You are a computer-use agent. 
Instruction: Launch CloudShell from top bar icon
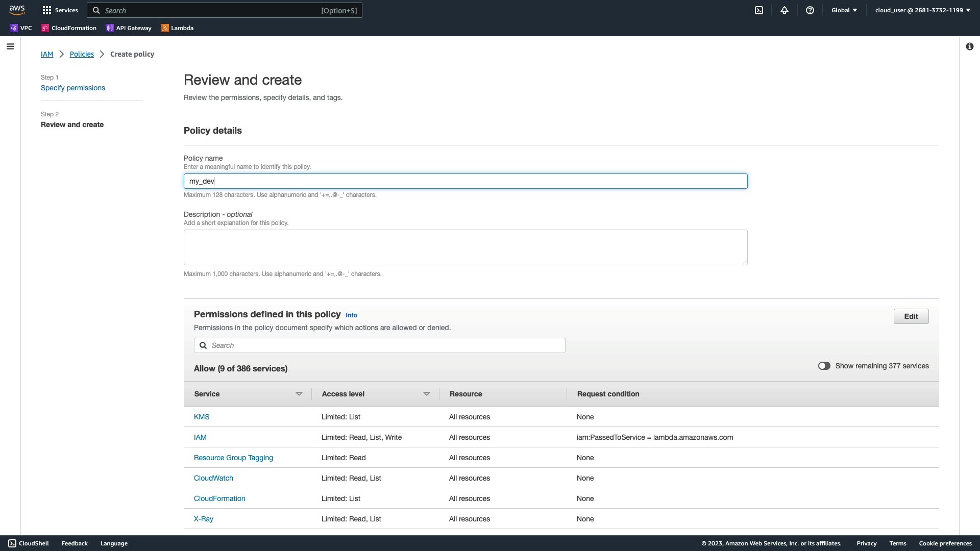759,10
